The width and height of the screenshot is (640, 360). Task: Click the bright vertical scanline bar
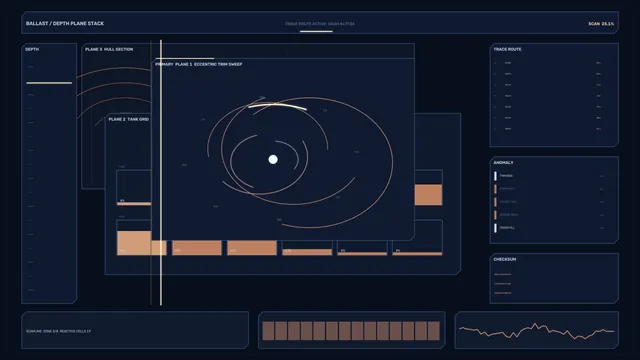[x=161, y=172]
